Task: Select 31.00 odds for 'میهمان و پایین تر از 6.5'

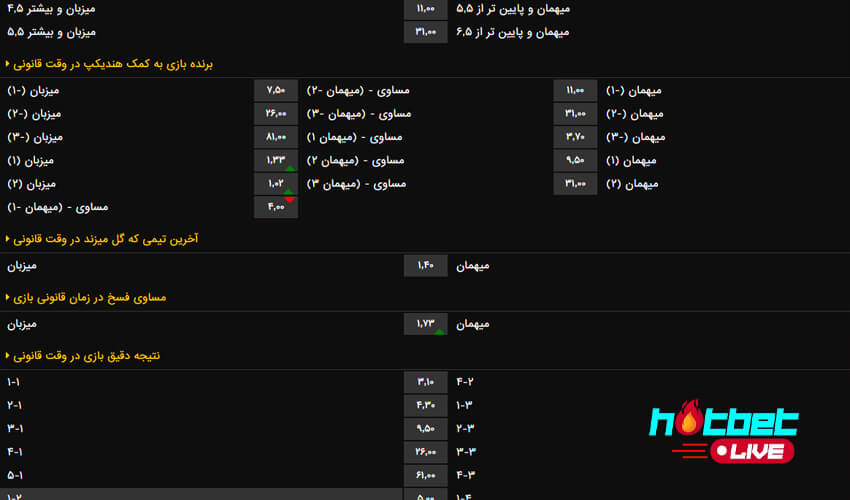Action: 425,32
